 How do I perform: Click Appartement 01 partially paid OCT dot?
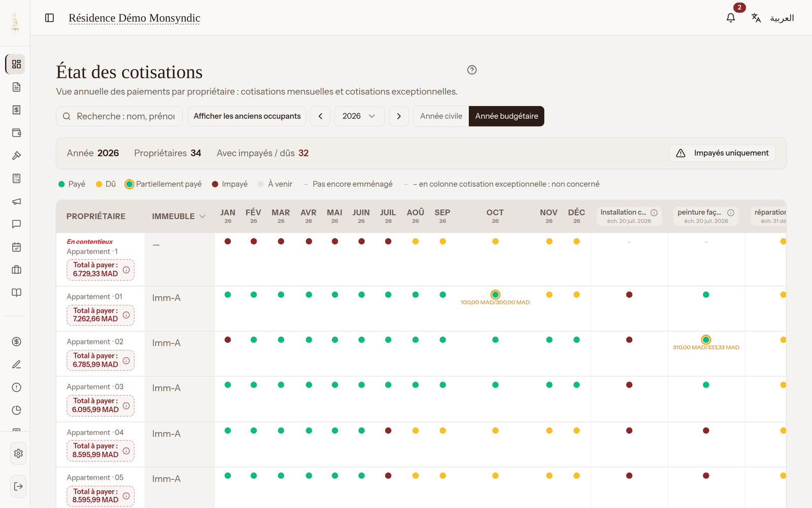click(495, 295)
